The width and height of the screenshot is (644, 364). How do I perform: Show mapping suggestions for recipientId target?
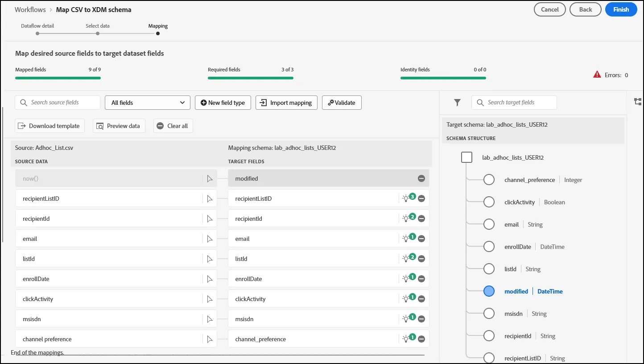pyautogui.click(x=409, y=218)
